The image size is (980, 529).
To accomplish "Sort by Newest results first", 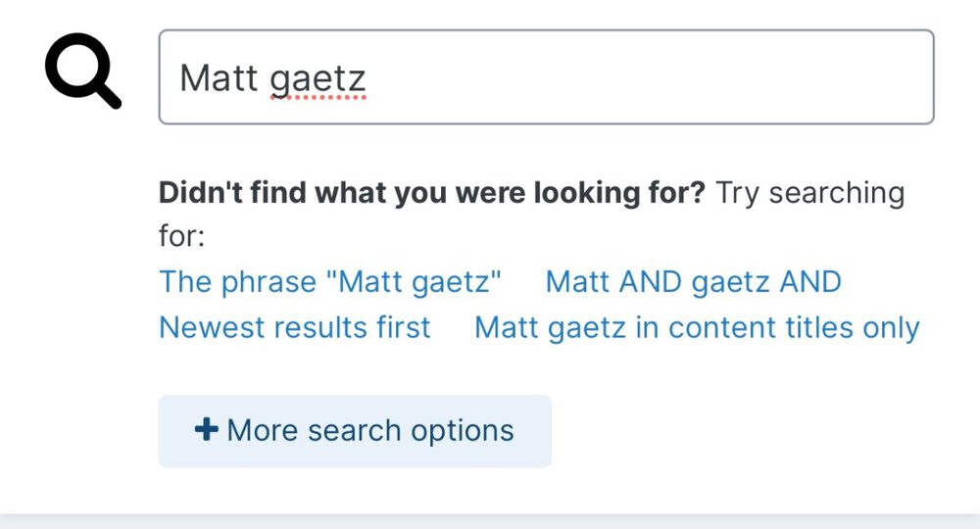I will [x=294, y=327].
